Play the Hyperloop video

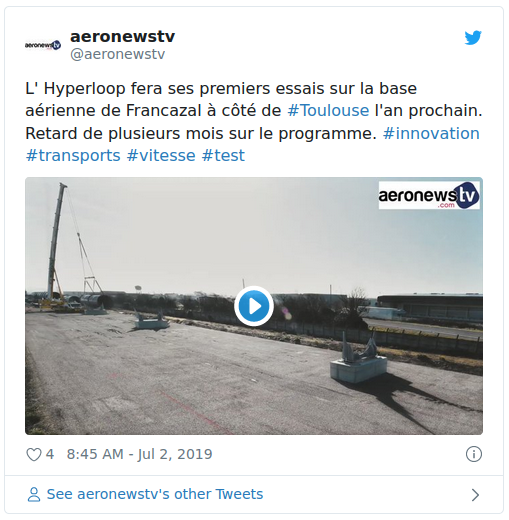(254, 306)
